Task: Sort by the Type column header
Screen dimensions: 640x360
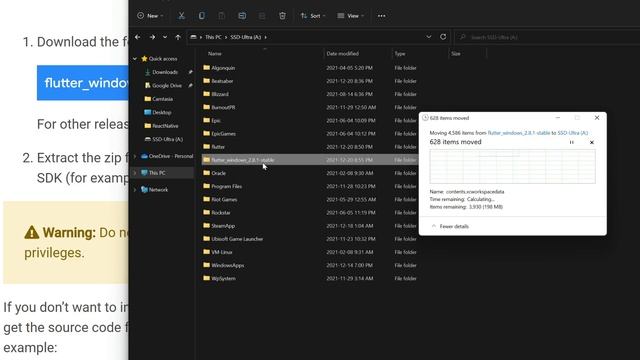Action: point(400,53)
